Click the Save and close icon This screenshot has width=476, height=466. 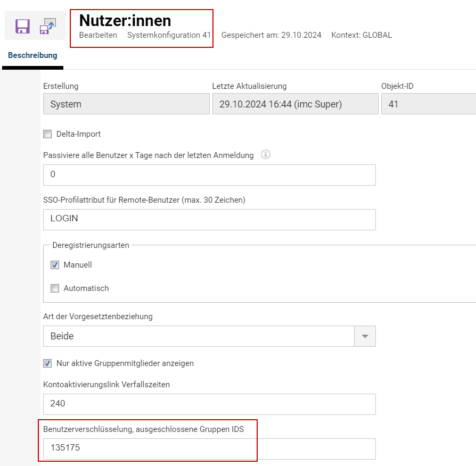point(48,26)
